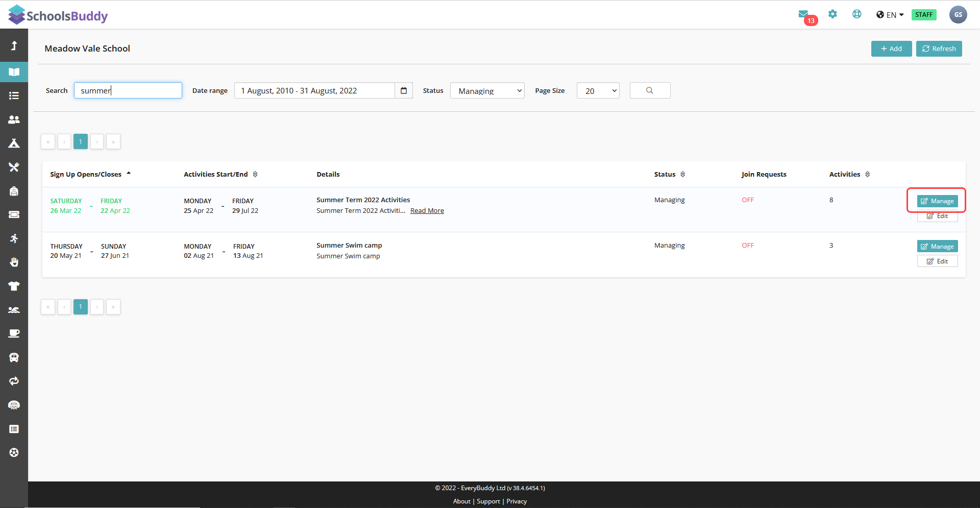This screenshot has width=980, height=508.
Task: Click Summer Term 2022 Activities title
Action: (x=363, y=200)
